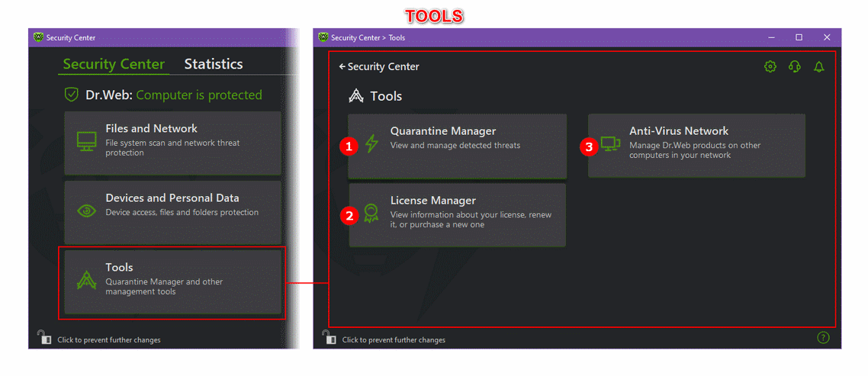
Task: Open settings gear in Tools window
Action: [x=770, y=66]
